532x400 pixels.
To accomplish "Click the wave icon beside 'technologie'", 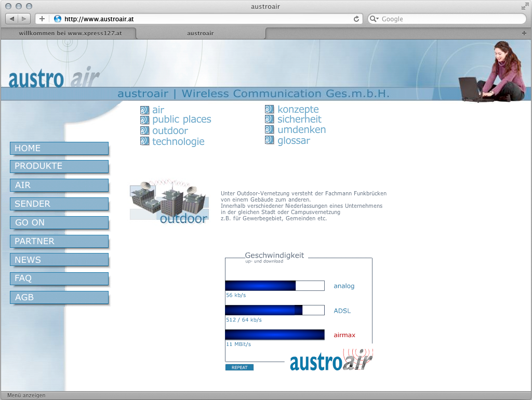I will coord(144,141).
